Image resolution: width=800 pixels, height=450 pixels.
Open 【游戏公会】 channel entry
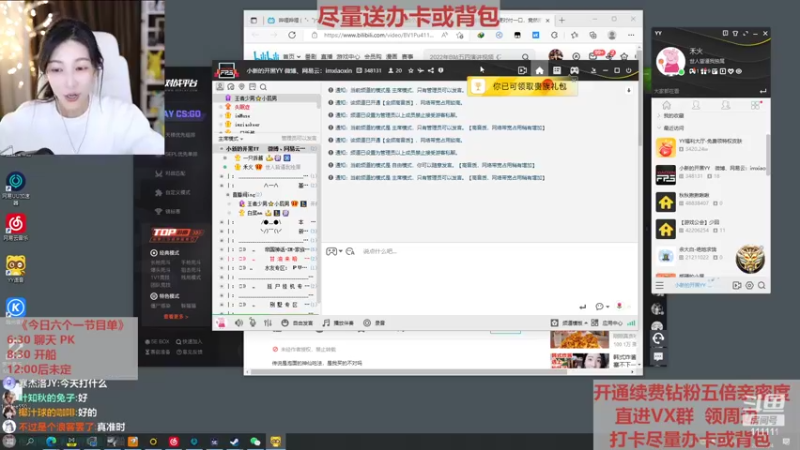coord(711,229)
